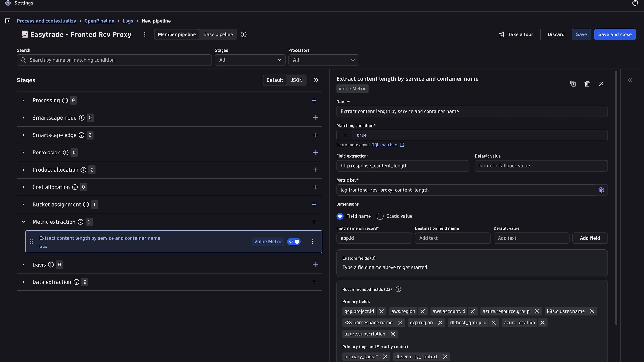Expand the Bucket assignment stage
Image resolution: width=644 pixels, height=362 pixels.
pyautogui.click(x=23, y=205)
